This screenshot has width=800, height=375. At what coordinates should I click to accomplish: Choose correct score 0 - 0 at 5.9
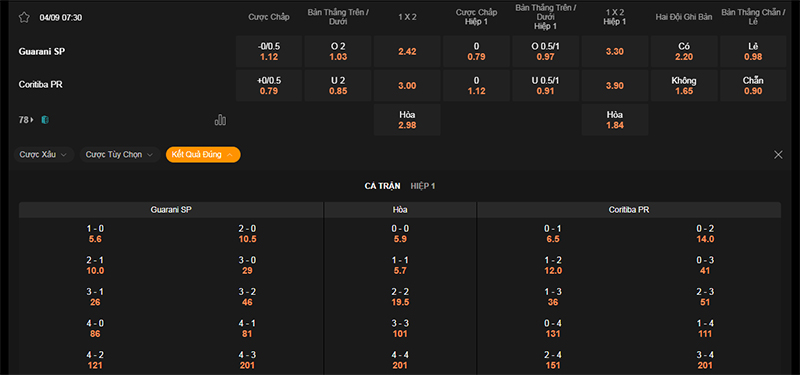click(400, 234)
